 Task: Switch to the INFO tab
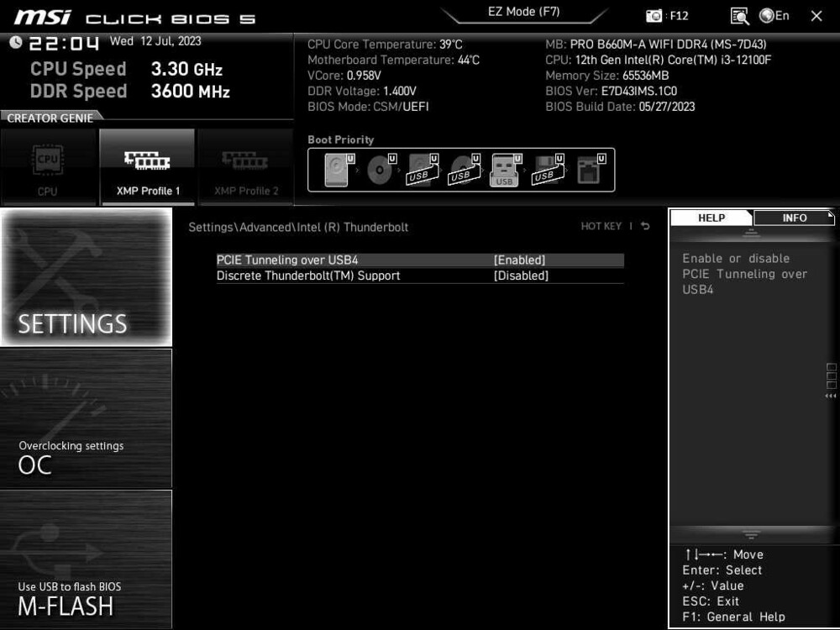pyautogui.click(x=792, y=218)
